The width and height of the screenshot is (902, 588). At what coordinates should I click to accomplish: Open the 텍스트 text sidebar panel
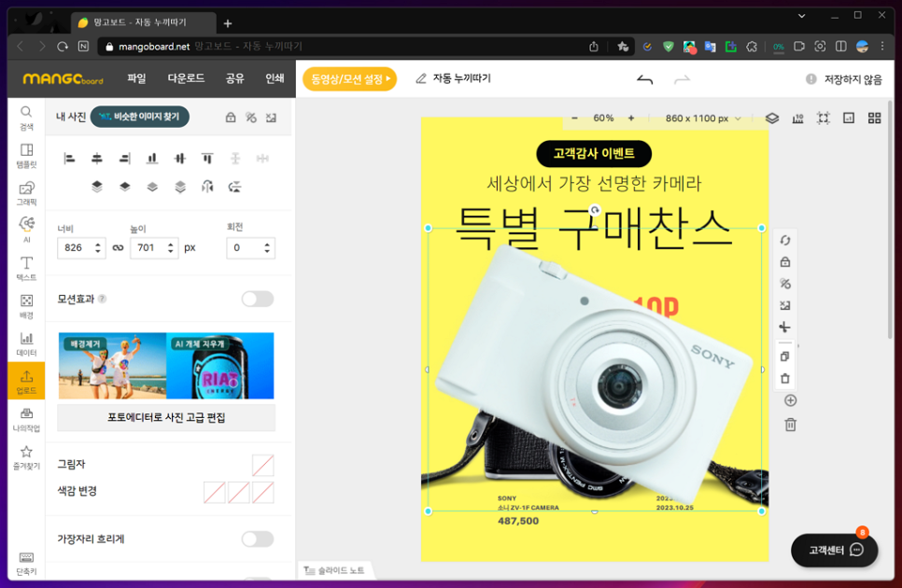click(26, 269)
